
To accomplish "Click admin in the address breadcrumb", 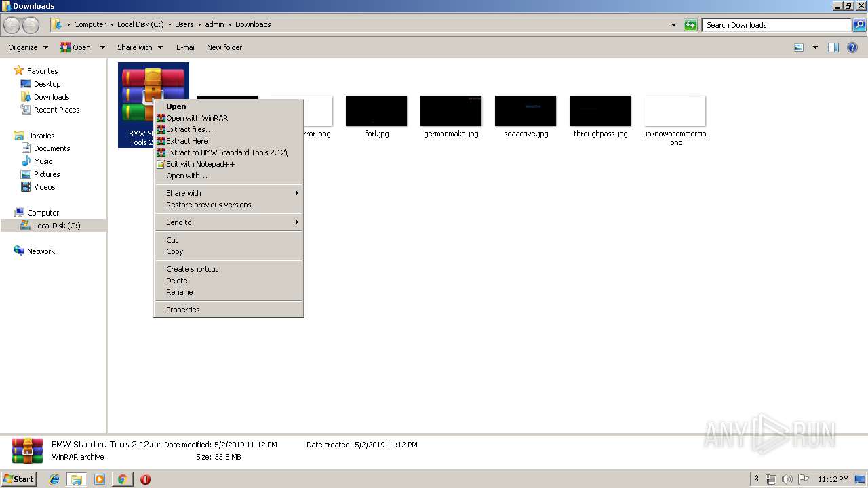I will coord(214,24).
